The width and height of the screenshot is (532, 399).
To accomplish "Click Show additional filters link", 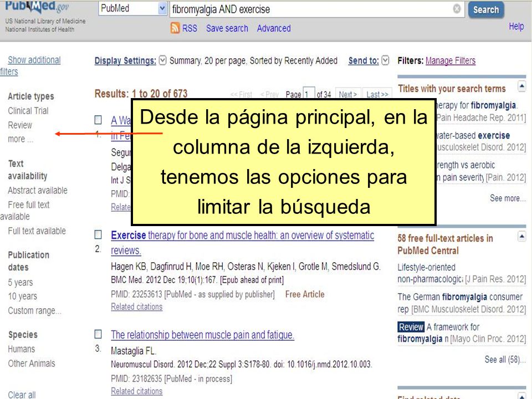I will coord(30,65).
